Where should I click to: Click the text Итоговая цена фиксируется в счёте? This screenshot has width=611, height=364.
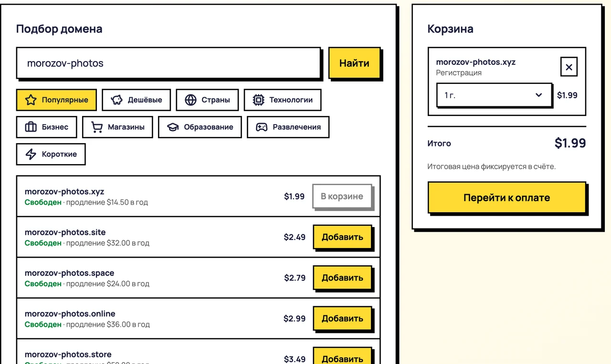point(492,166)
